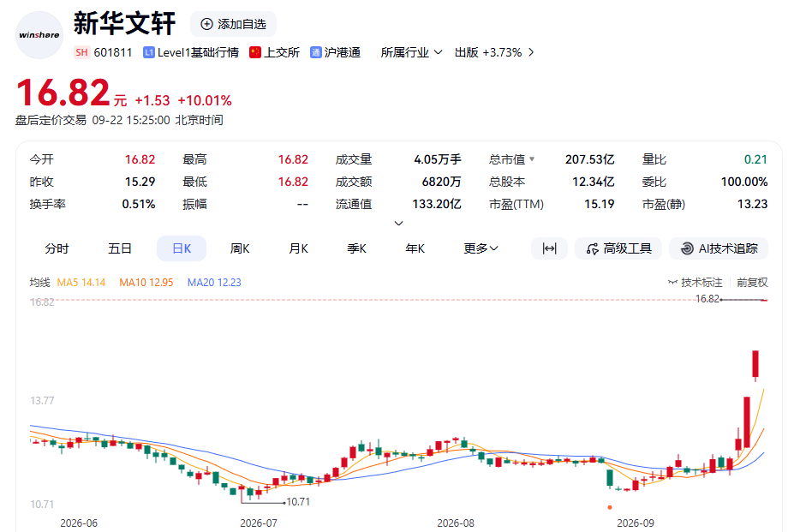Click the Level1 badge icon
The width and height of the screenshot is (794, 532).
coord(149,53)
